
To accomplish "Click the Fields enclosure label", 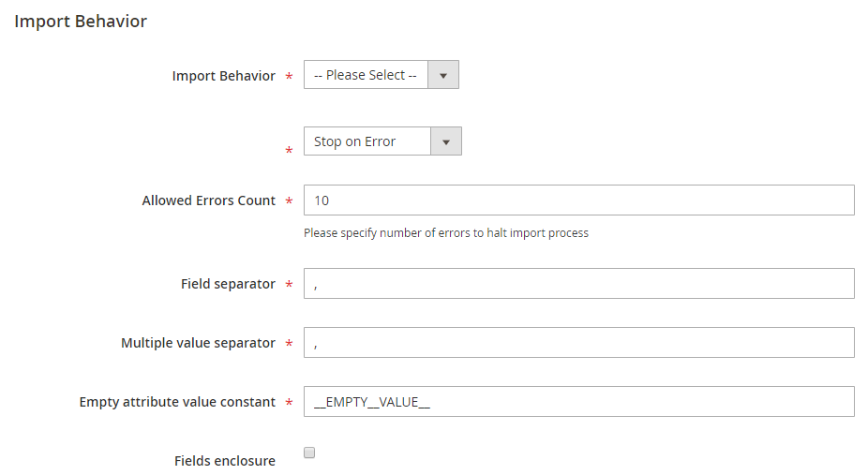I will (225, 461).
